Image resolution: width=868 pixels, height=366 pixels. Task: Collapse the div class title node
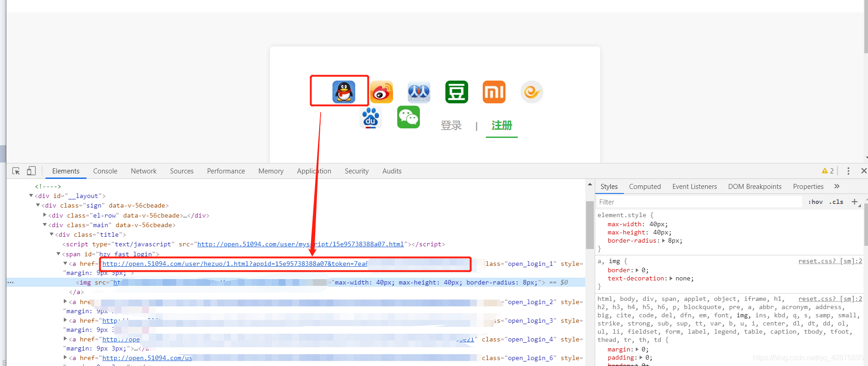click(51, 234)
